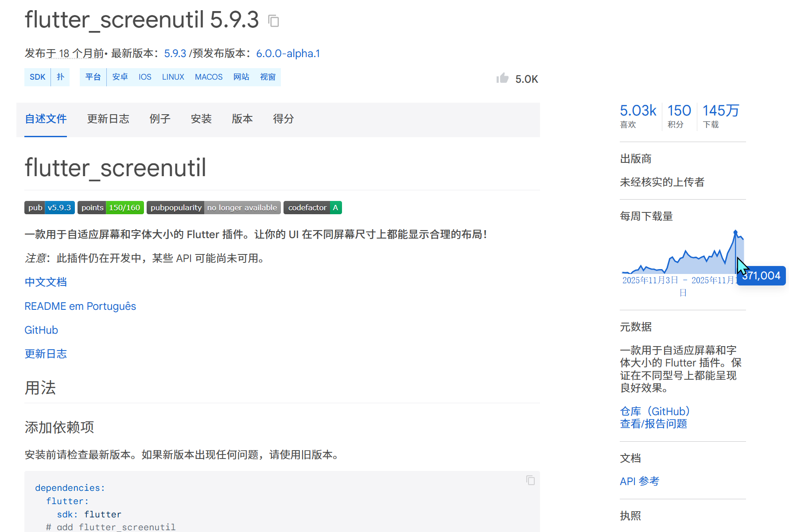Open the API 参考 documentation link
The height and width of the screenshot is (532, 789).
coord(639,481)
